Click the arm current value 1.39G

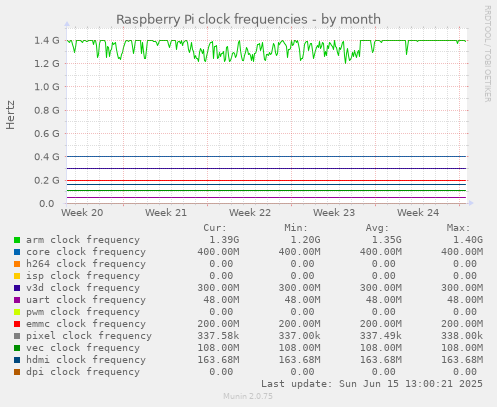tap(224, 240)
